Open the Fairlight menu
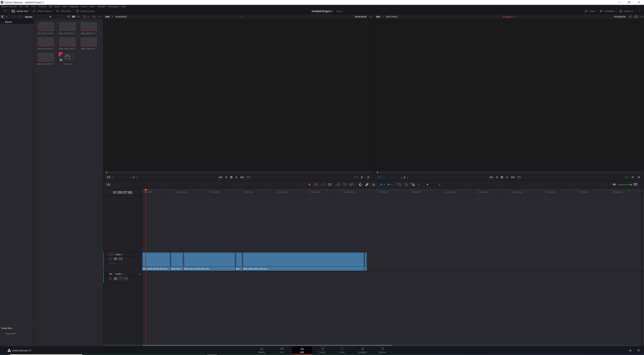The height and width of the screenshot is (355, 644). (x=101, y=7)
